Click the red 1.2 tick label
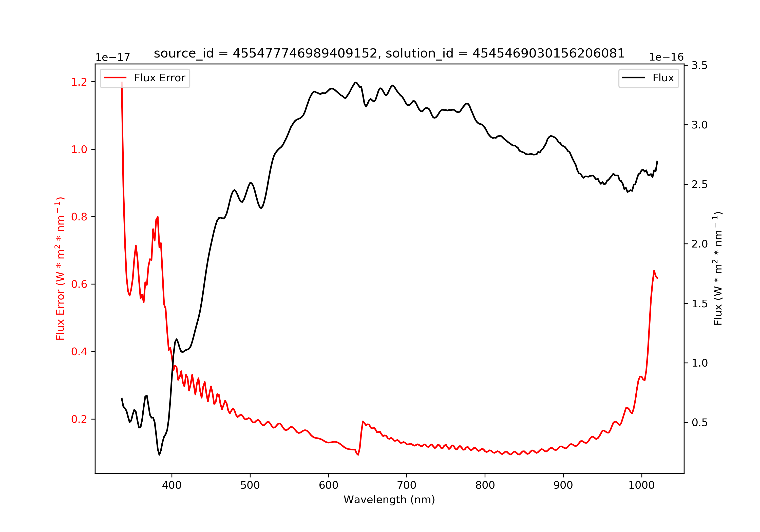The height and width of the screenshot is (532, 760). 79,82
